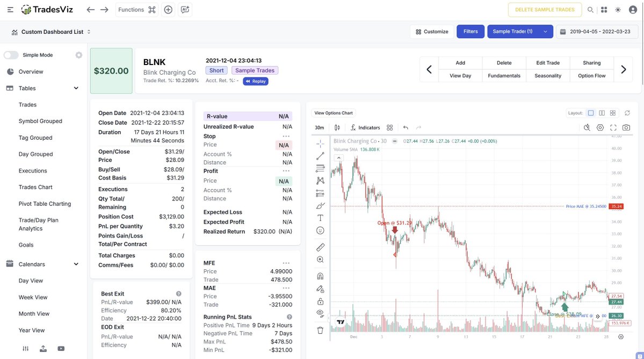The width and height of the screenshot is (644, 359).
Task: Refresh the chart with reload icon
Action: click(627, 113)
